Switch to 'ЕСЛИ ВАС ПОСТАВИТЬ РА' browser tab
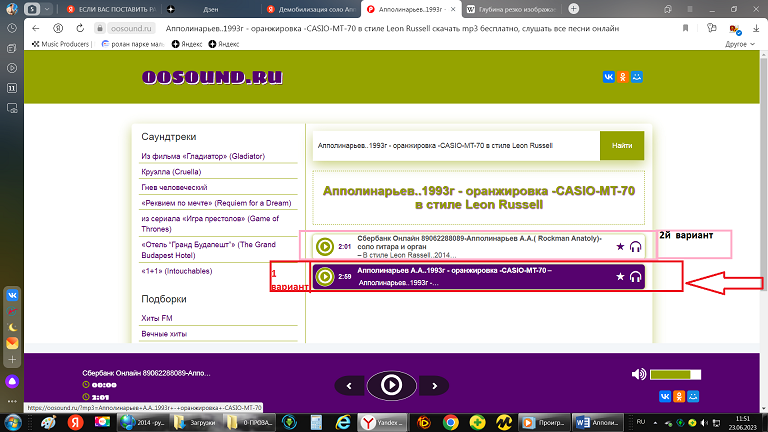The height and width of the screenshot is (432, 768). pyautogui.click(x=112, y=9)
